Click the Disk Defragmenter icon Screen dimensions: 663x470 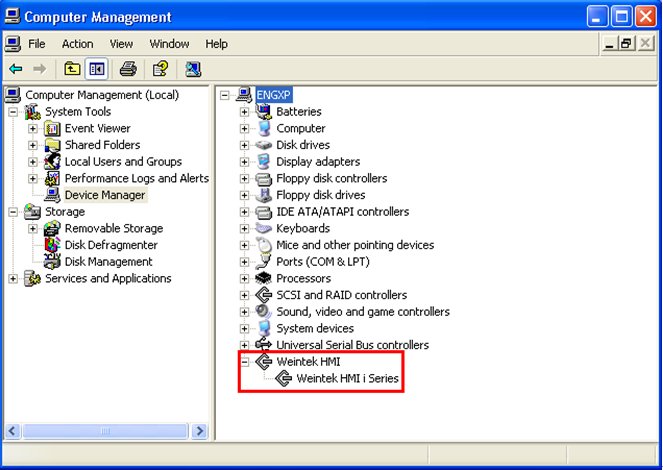tap(52, 245)
